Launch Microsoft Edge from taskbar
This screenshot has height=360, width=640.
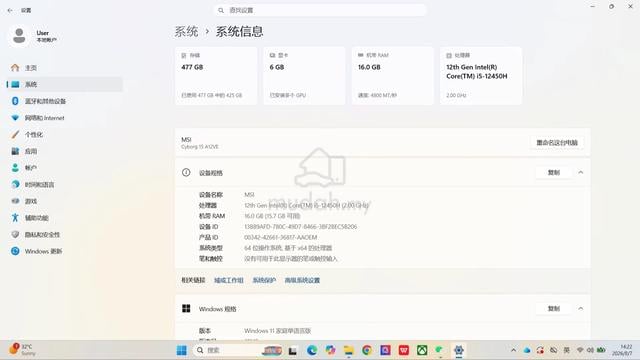(x=312, y=350)
